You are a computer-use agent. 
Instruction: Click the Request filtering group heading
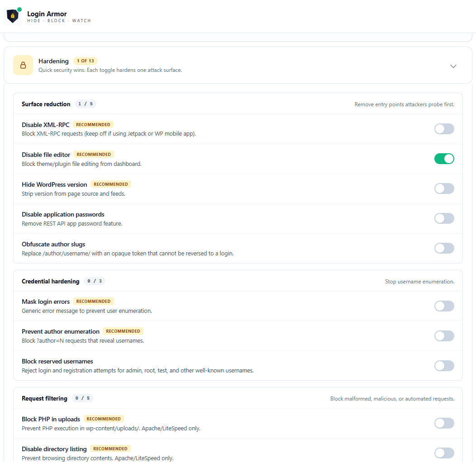click(x=44, y=398)
